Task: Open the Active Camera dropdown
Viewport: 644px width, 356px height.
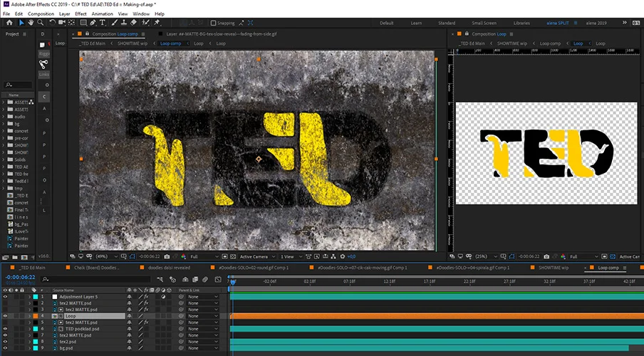Action: coord(257,256)
